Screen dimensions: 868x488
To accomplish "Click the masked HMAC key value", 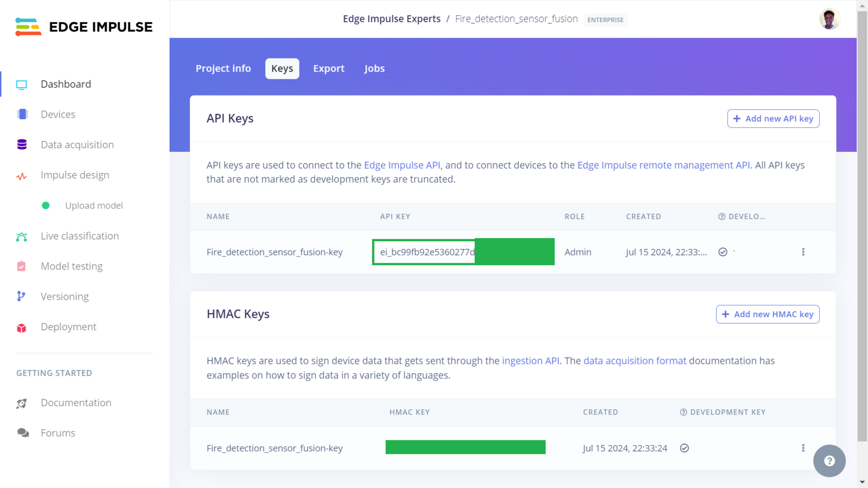I will pos(465,447).
